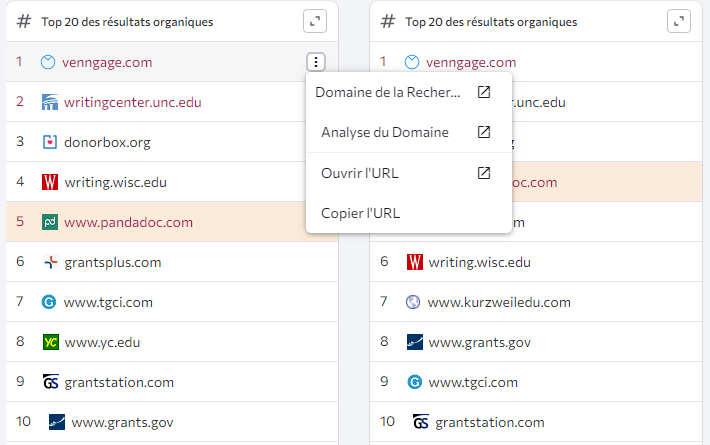Click external link icon beside Domaine de la Recher...

coord(484,92)
